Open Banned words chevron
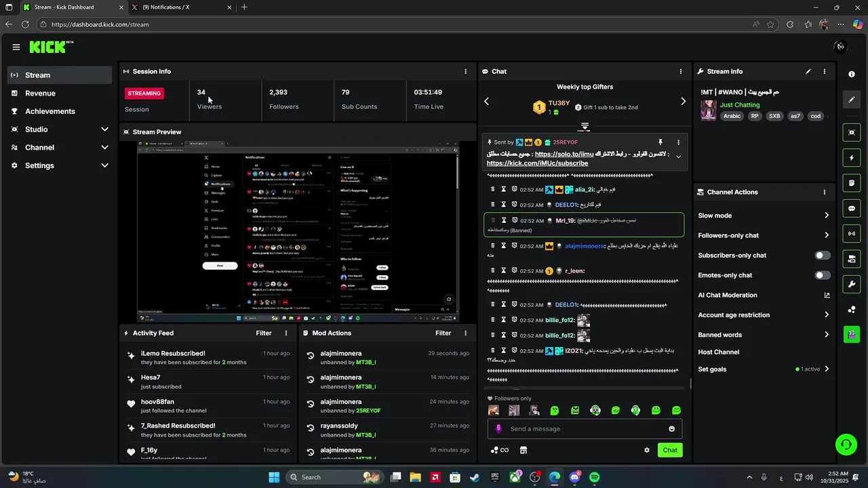The image size is (868, 488). tap(827, 335)
